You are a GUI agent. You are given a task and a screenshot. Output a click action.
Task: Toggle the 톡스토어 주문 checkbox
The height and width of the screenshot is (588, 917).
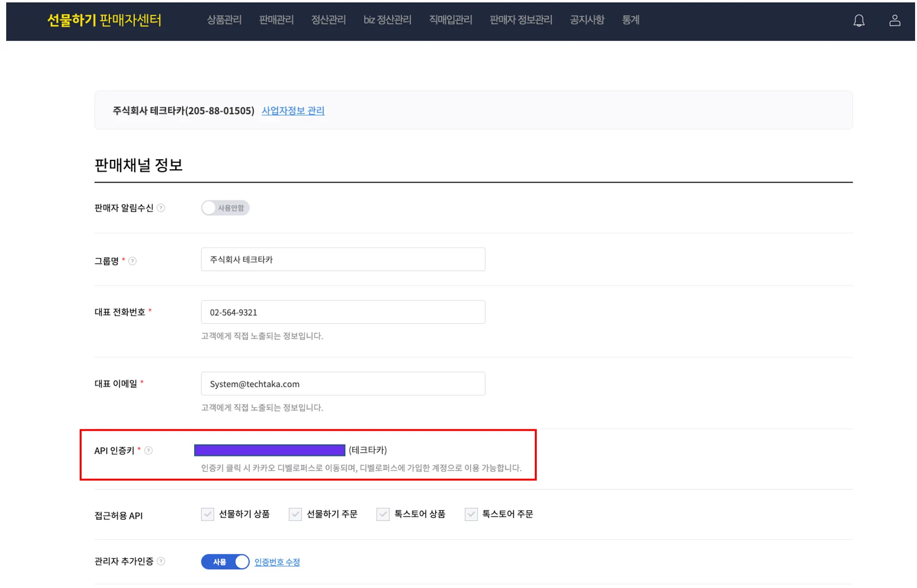(x=471, y=514)
